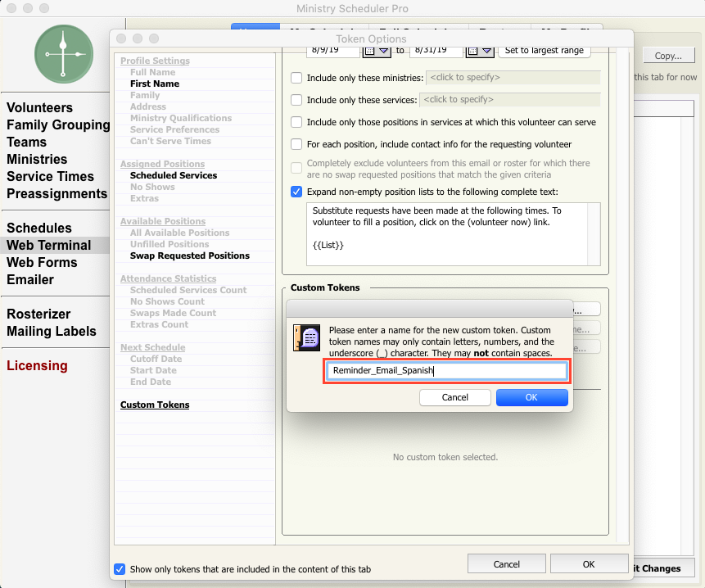Image resolution: width=705 pixels, height=588 pixels.
Task: Click Set to largest range button
Action: point(544,50)
